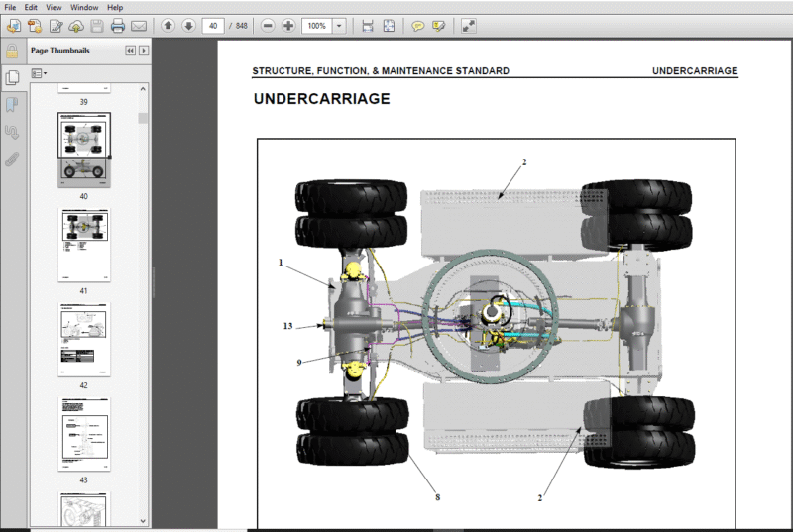Viewport: 793px width, 532px height.
Task: Click the Print icon
Action: click(x=118, y=25)
